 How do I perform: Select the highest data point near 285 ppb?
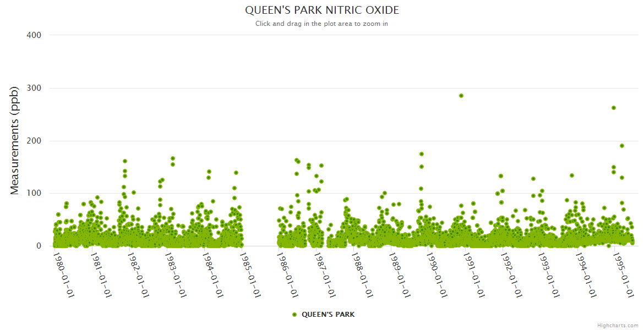click(461, 96)
